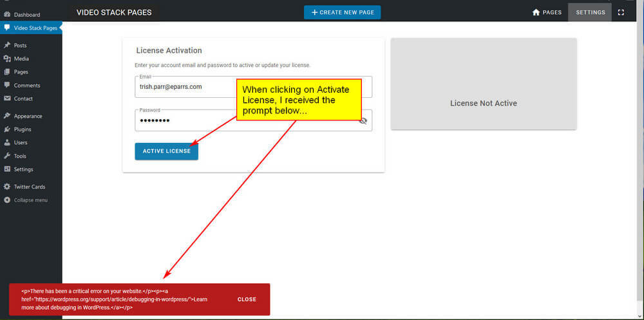Close the critical error notification
Image resolution: width=644 pixels, height=320 pixels.
tap(247, 299)
